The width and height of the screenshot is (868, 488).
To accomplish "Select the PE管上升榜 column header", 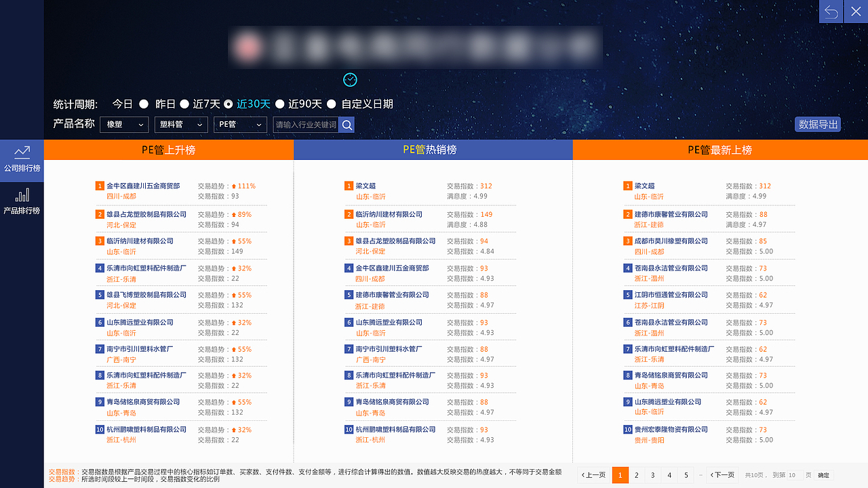I will coord(168,150).
